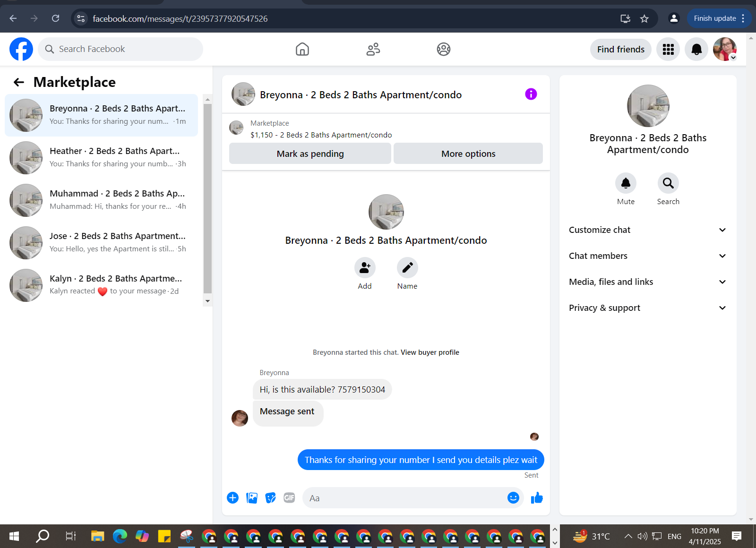This screenshot has width=756, height=548.
Task: Toggle the purple conversation information icon
Action: pos(531,94)
